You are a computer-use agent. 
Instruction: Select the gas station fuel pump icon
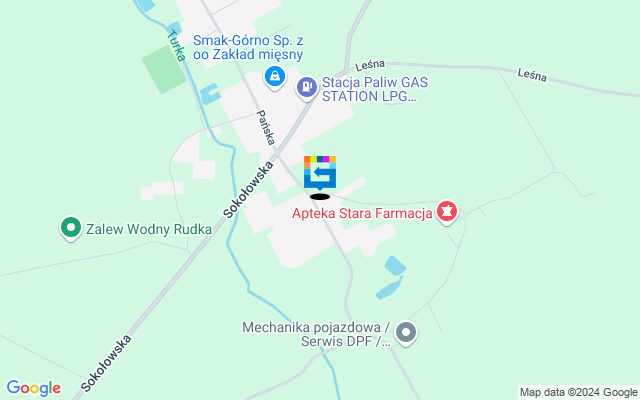307,88
